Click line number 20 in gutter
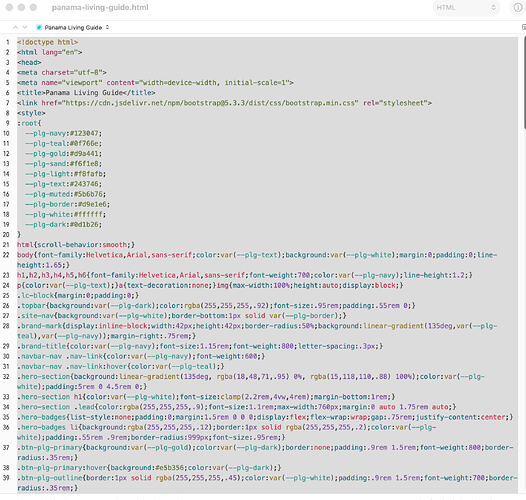 pos(6,235)
